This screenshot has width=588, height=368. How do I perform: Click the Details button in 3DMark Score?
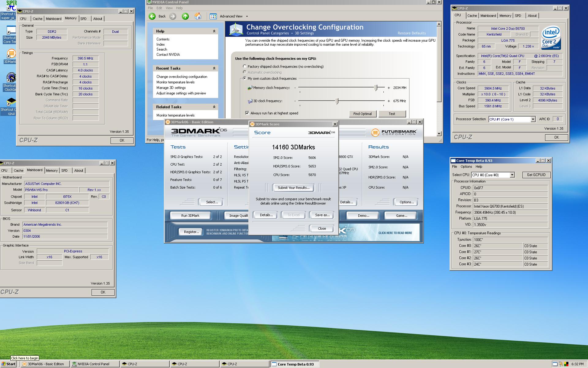pyautogui.click(x=266, y=215)
